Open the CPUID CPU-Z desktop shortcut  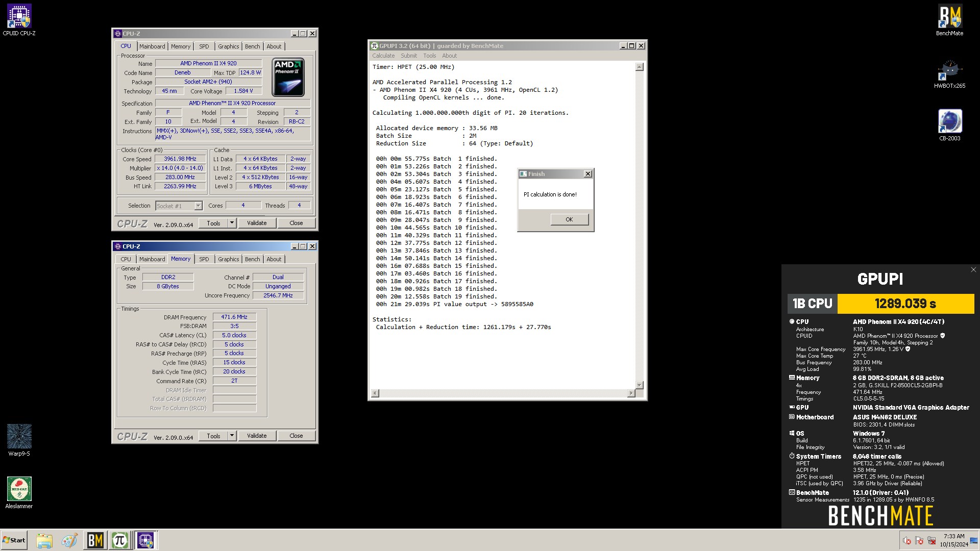pyautogui.click(x=19, y=20)
